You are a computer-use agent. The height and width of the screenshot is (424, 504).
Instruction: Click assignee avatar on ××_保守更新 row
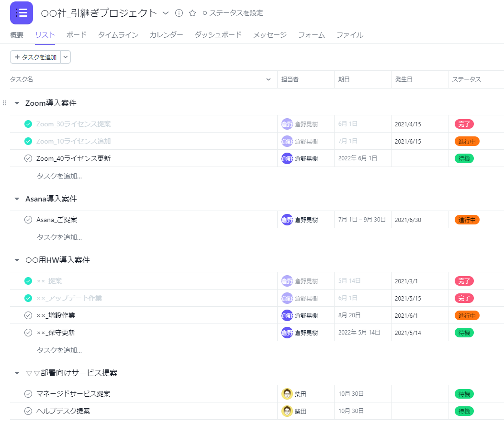(287, 333)
